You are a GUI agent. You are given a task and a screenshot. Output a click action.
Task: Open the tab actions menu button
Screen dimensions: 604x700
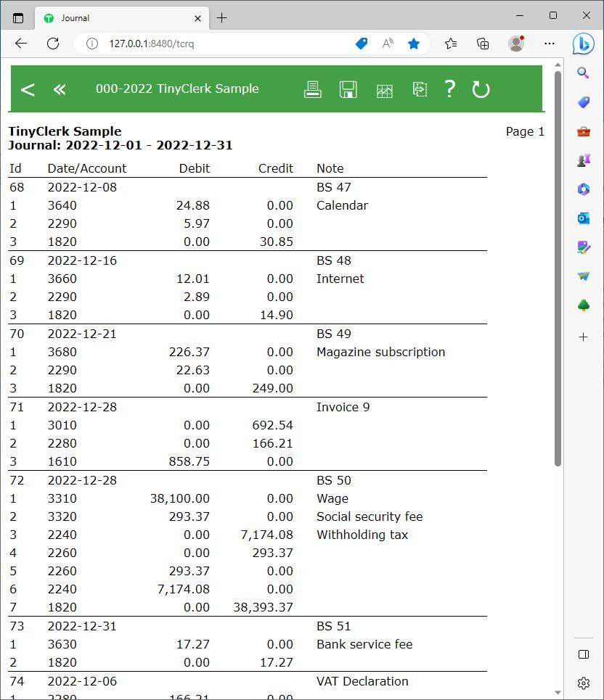(18, 18)
